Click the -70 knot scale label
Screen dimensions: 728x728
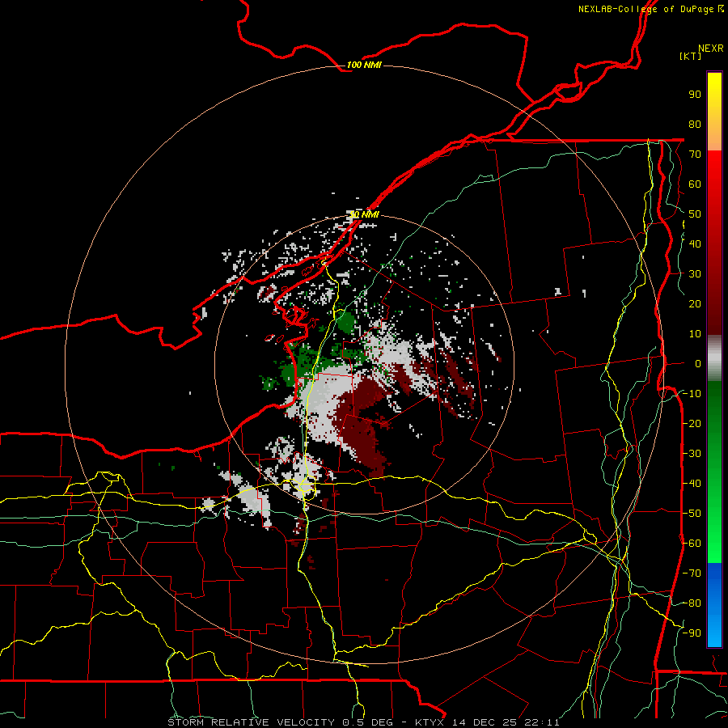point(692,574)
